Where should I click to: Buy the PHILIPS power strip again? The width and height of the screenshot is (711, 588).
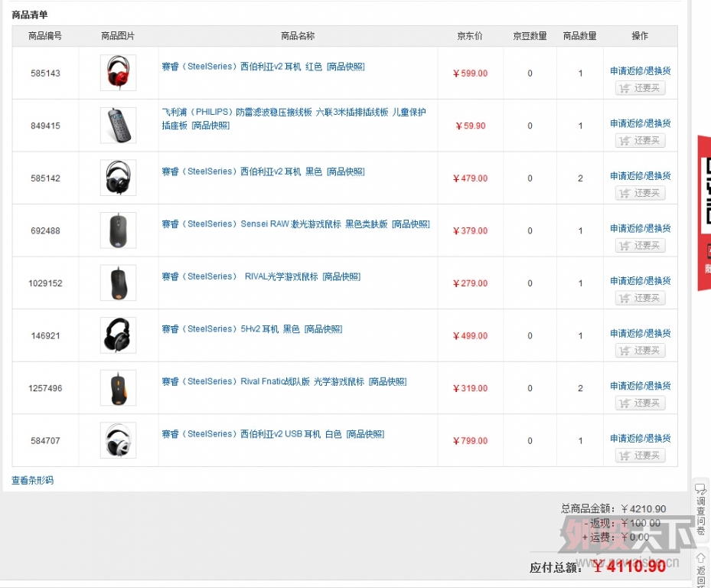pos(641,141)
